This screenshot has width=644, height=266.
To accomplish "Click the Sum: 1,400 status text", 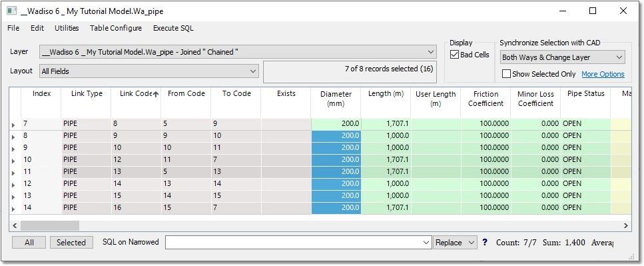I will [x=564, y=243].
